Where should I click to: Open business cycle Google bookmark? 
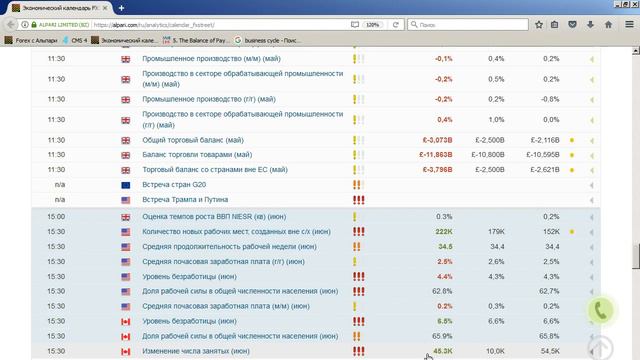[x=268, y=40]
